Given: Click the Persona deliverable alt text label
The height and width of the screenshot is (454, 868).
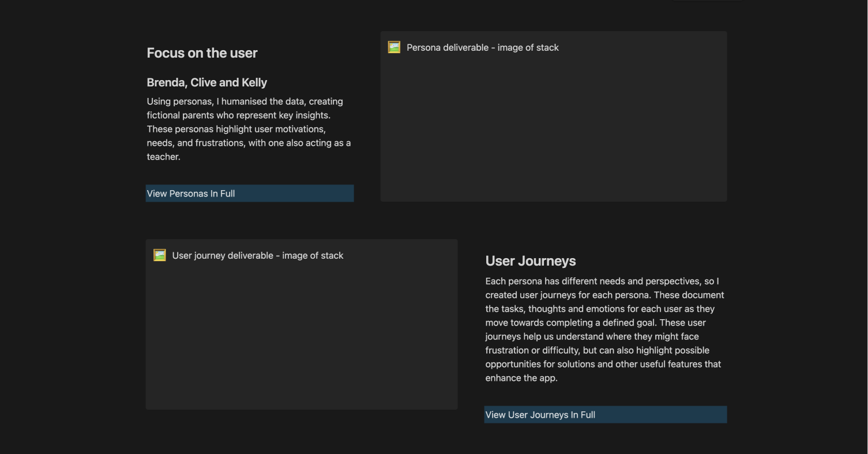Looking at the screenshot, I should pyautogui.click(x=482, y=48).
